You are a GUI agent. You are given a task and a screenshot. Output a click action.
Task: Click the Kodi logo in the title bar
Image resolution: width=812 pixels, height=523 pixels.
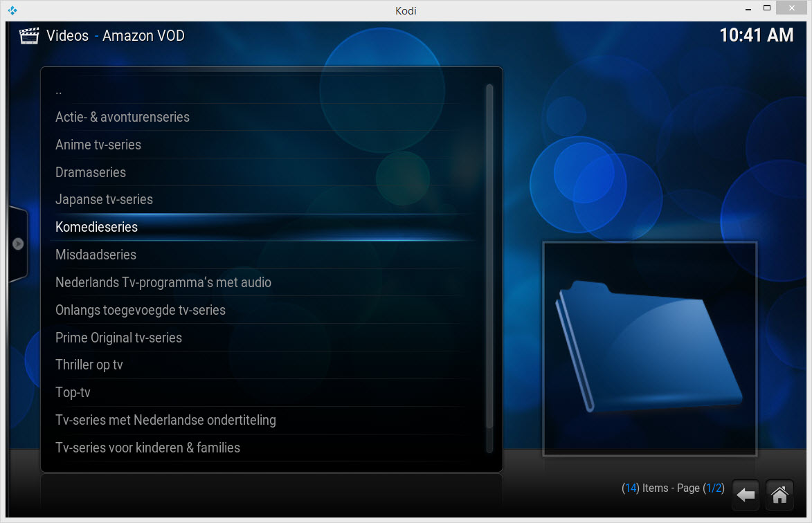coord(10,10)
